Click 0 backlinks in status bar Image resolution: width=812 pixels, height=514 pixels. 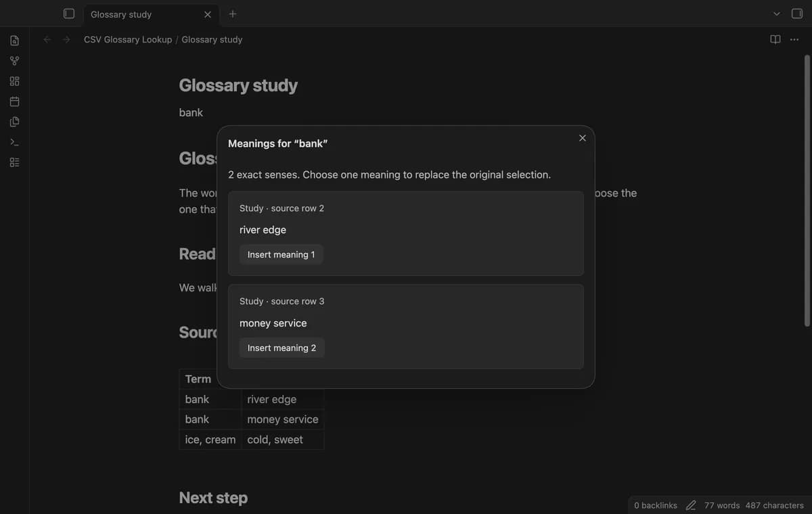click(656, 505)
